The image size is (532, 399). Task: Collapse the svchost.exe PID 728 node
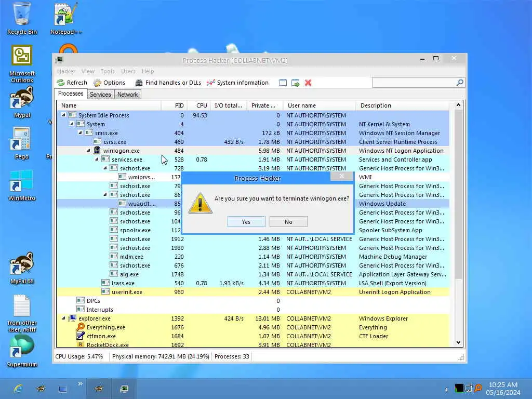tap(105, 168)
